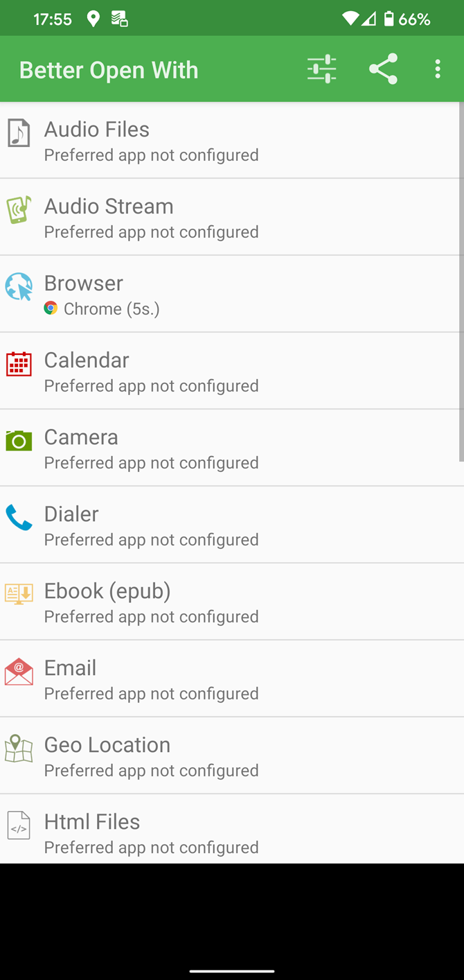
Task: Tap the share icon in toolbar
Action: pos(383,69)
